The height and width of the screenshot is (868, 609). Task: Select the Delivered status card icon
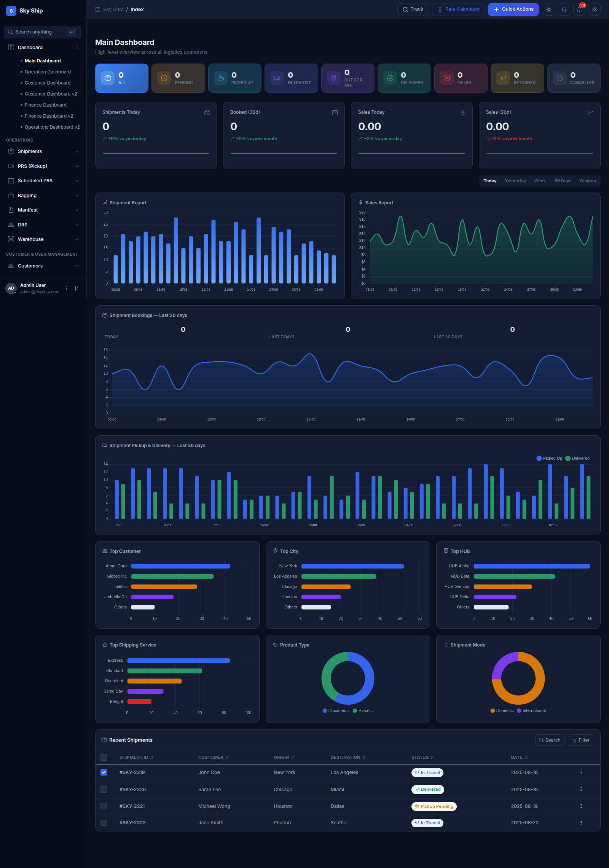pyautogui.click(x=390, y=78)
